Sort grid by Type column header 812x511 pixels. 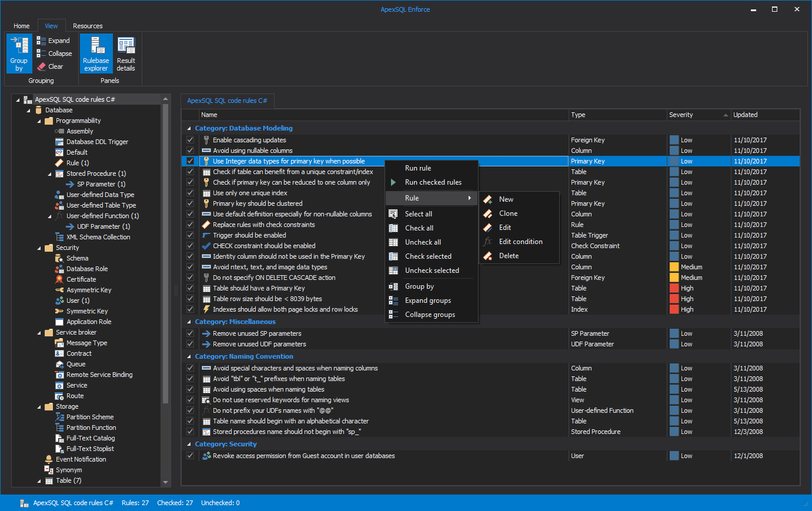click(617, 115)
